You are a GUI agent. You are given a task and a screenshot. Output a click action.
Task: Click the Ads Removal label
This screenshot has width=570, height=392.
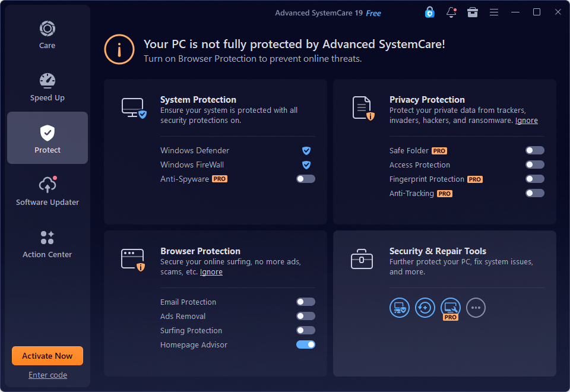coord(183,317)
